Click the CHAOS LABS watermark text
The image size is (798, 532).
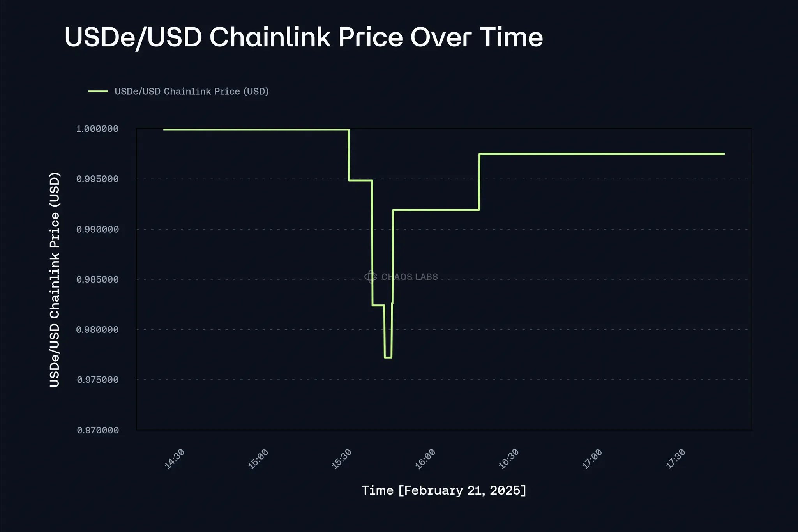(410, 277)
